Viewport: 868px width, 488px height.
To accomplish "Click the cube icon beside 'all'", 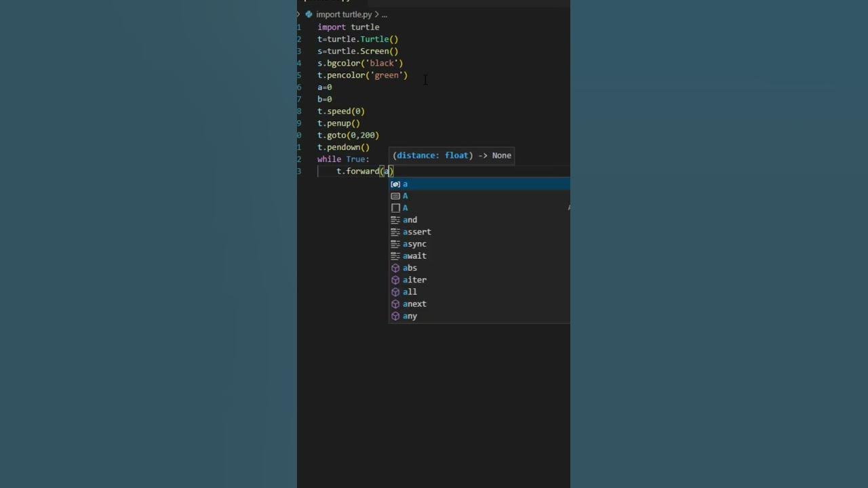I will point(395,292).
